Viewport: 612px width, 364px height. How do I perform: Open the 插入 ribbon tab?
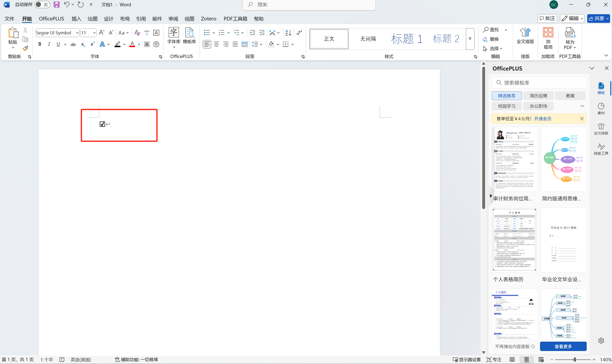pos(76,19)
